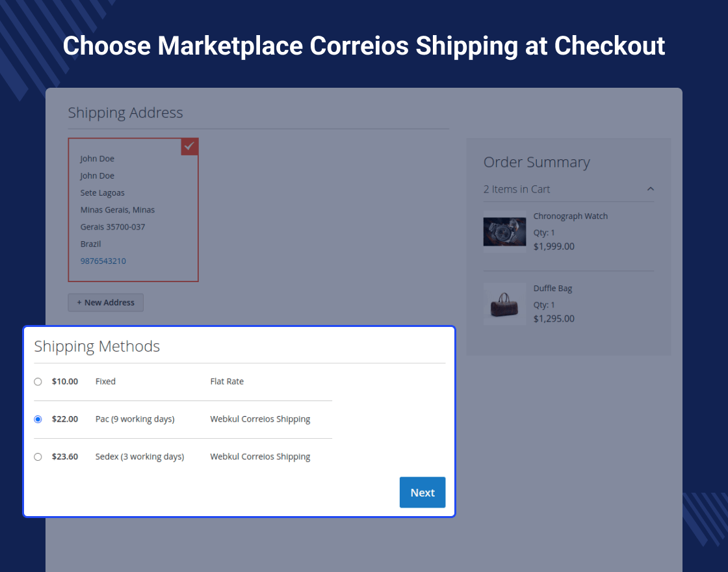Click the $10.00 shipping price
Screen dimensions: 728x572
[x=65, y=382]
